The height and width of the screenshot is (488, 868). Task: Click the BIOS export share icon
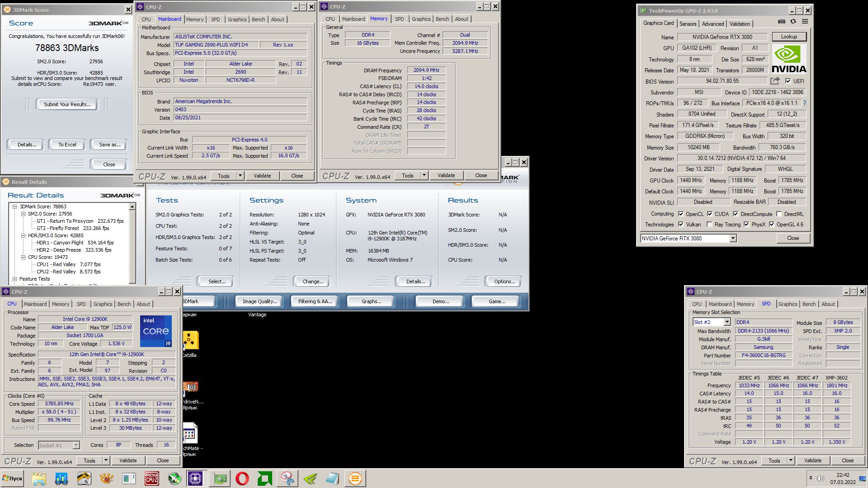click(775, 81)
